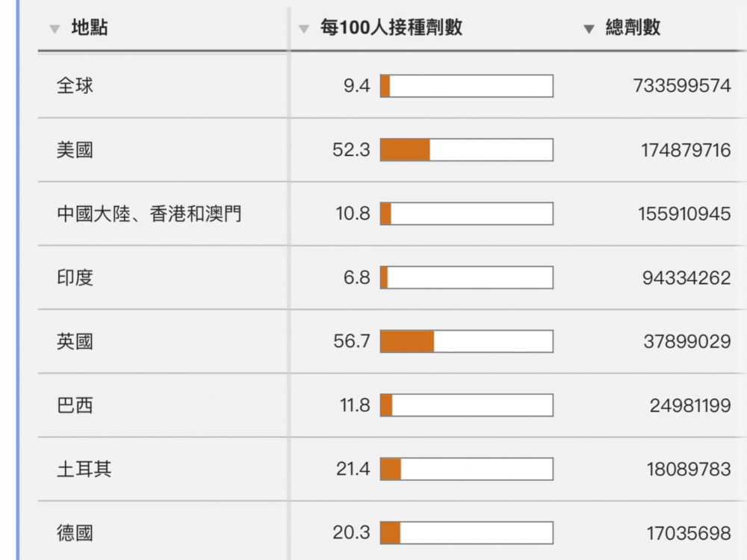Click the 56.7 dose bar for 英國
Viewport: 747px width, 560px height.
click(466, 342)
